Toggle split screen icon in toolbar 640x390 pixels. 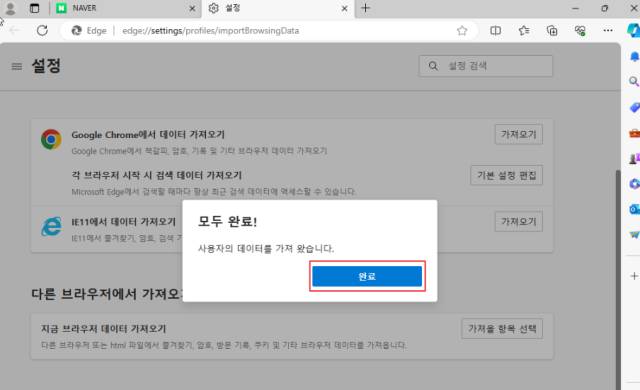(x=496, y=31)
